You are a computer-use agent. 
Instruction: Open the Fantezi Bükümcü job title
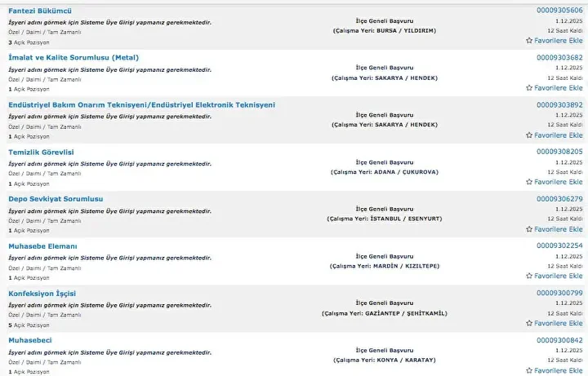pos(40,10)
